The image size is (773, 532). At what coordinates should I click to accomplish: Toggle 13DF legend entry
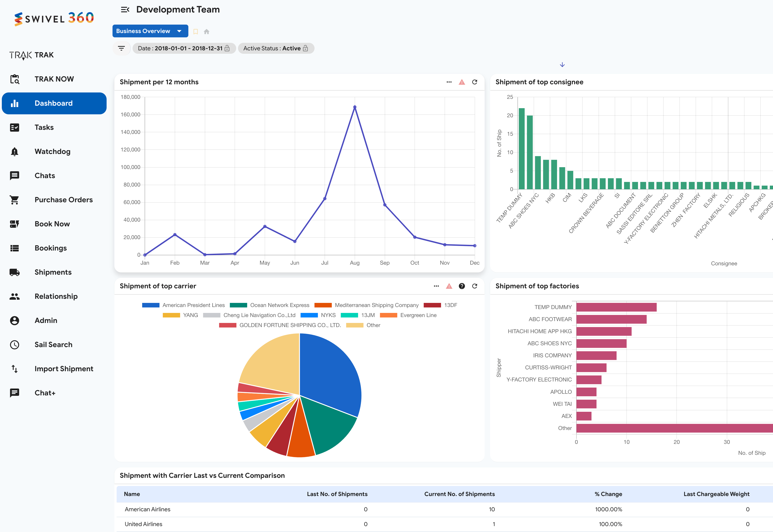[440, 305]
